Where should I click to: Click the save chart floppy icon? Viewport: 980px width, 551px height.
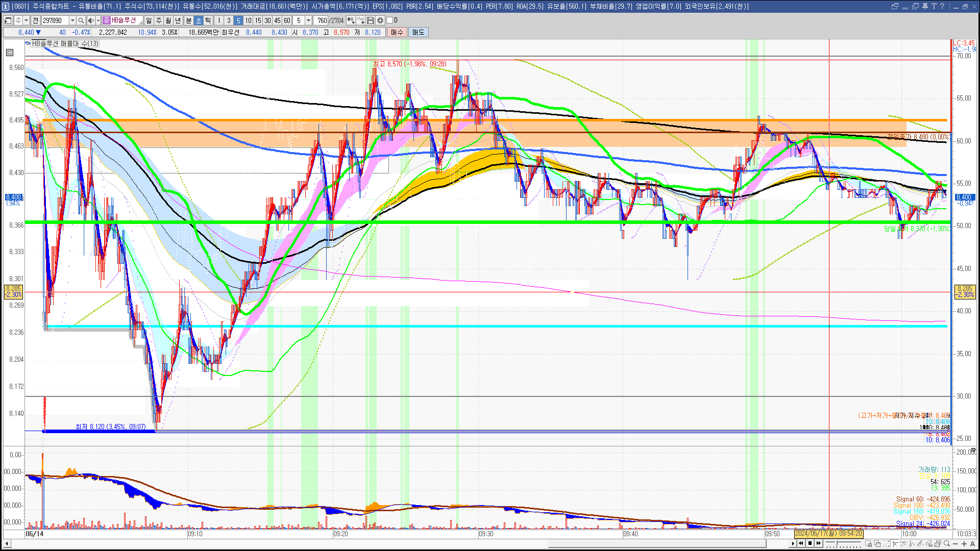coord(371,20)
